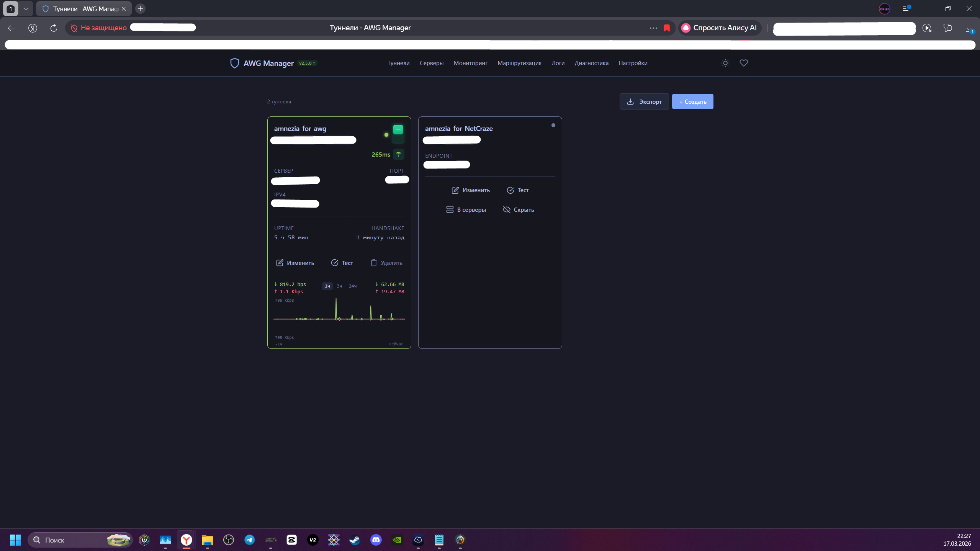Select the 24ч traffic graph range

(352, 286)
